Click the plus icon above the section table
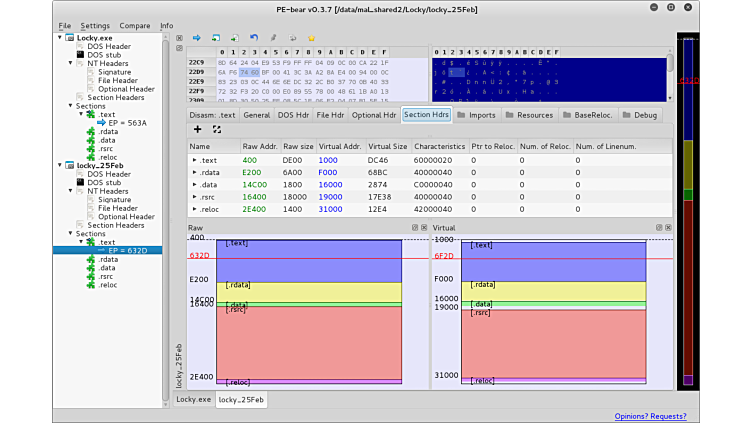The width and height of the screenshot is (752, 423). coord(197,129)
